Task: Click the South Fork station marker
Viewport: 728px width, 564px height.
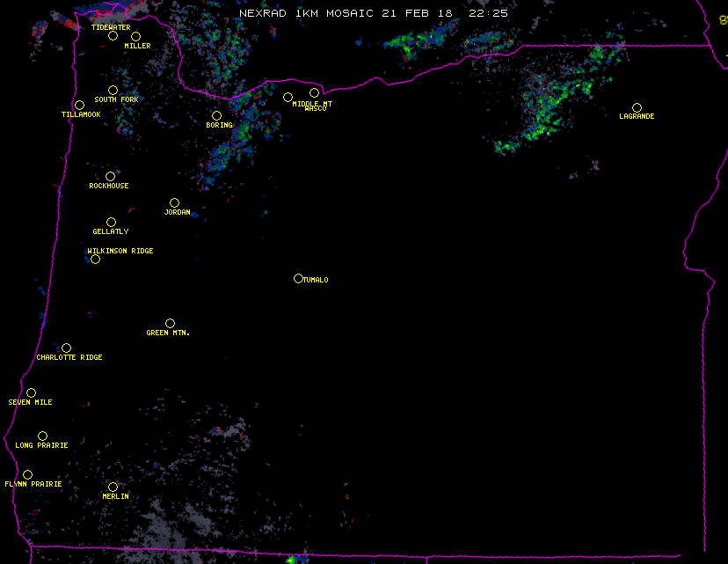Action: point(113,90)
